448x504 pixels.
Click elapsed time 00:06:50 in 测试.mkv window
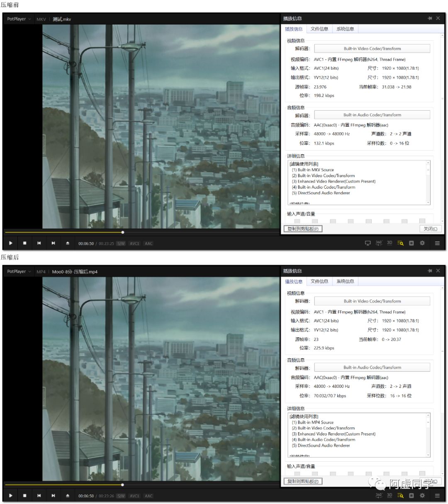pos(86,243)
